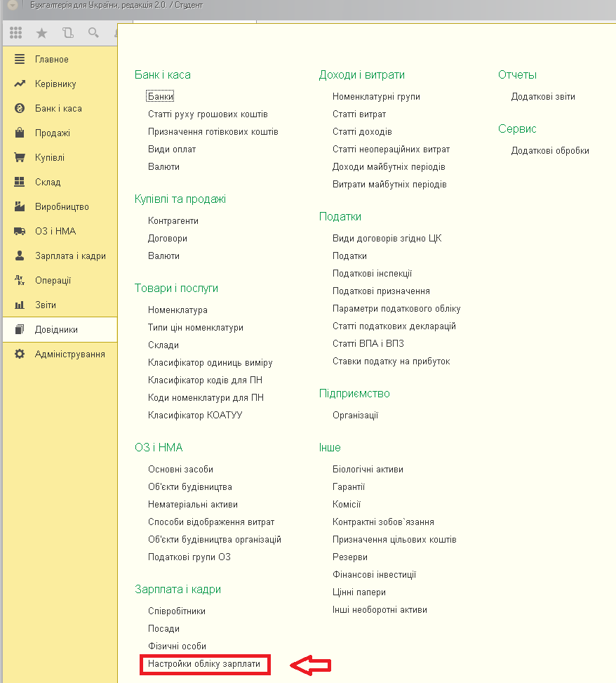Open Основні засоби directory
This screenshot has width=616, height=683.
181,469
